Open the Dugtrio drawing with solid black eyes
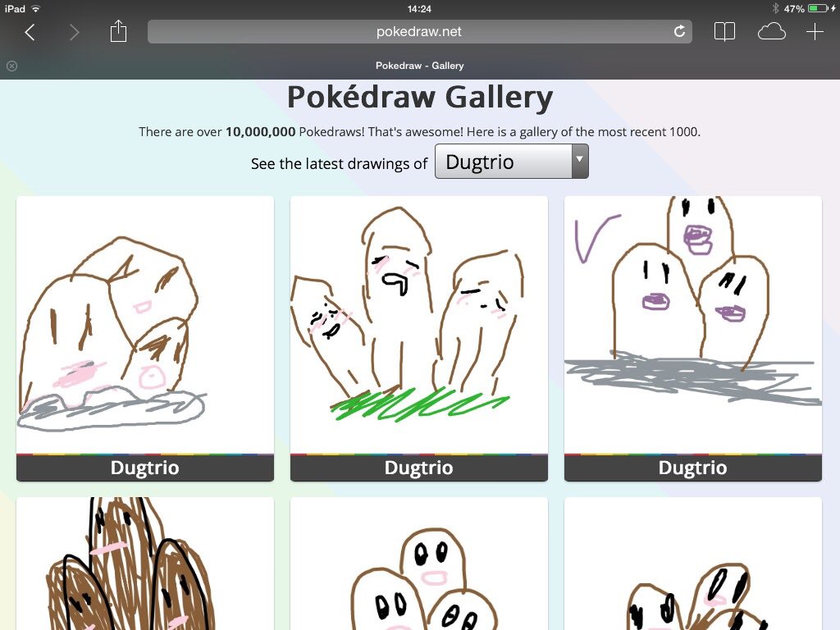Viewport: 840px width, 630px height. 692,564
